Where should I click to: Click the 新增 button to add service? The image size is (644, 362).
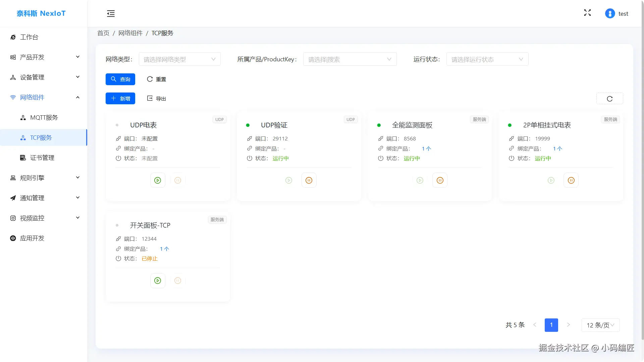pos(120,99)
